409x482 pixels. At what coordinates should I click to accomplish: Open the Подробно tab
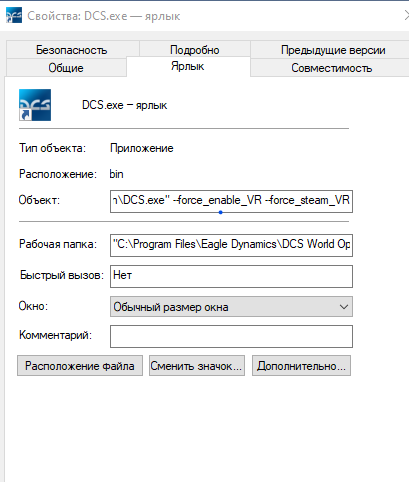coord(195,50)
